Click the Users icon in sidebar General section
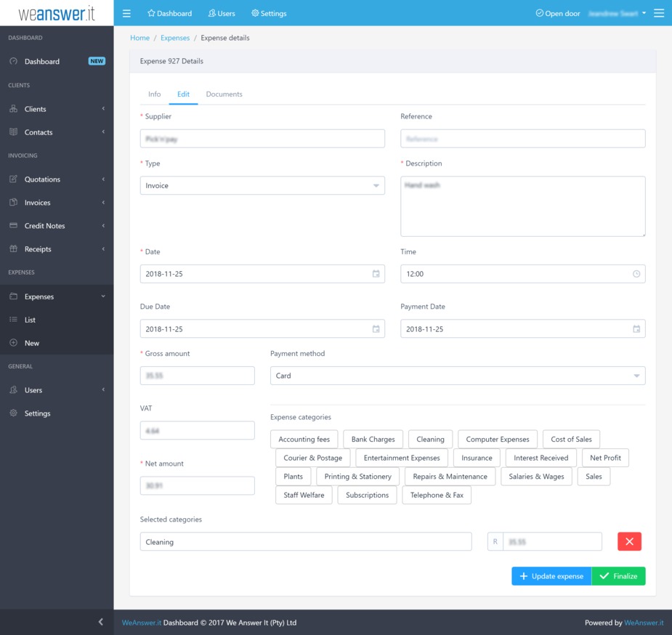Viewport: 672px width, 635px height. 14,390
